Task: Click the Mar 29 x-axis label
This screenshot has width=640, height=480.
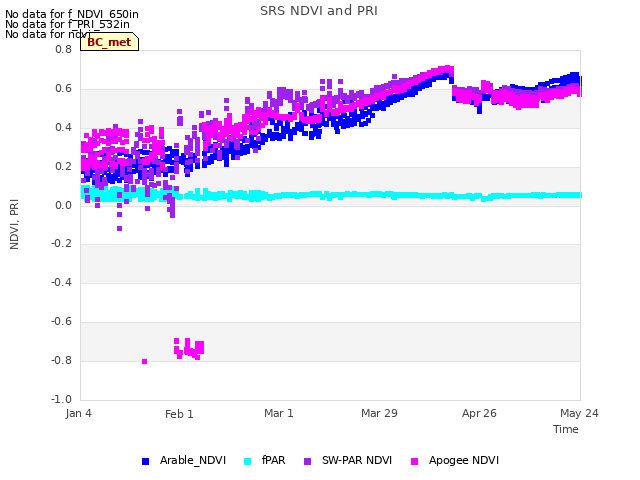Action: pyautogui.click(x=379, y=413)
